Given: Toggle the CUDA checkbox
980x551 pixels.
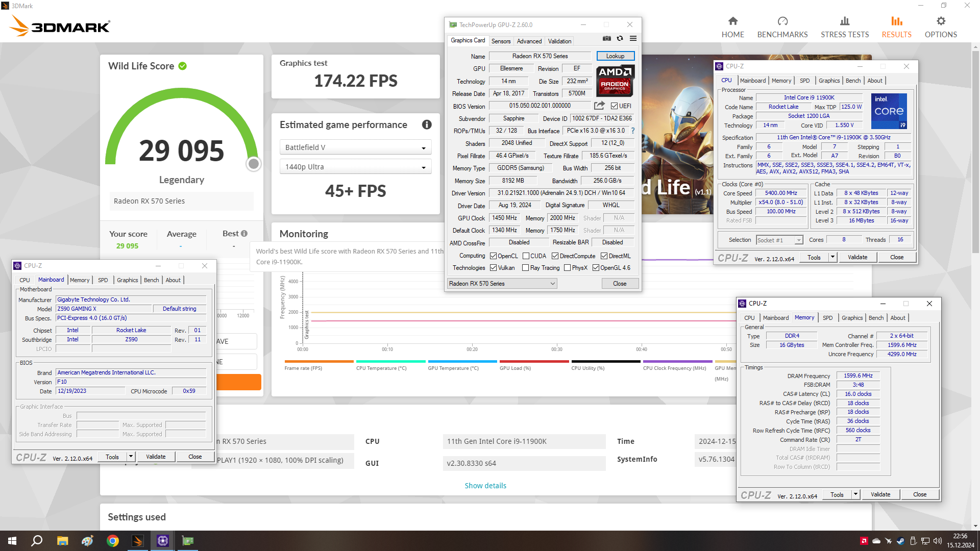Looking at the screenshot, I should (526, 256).
